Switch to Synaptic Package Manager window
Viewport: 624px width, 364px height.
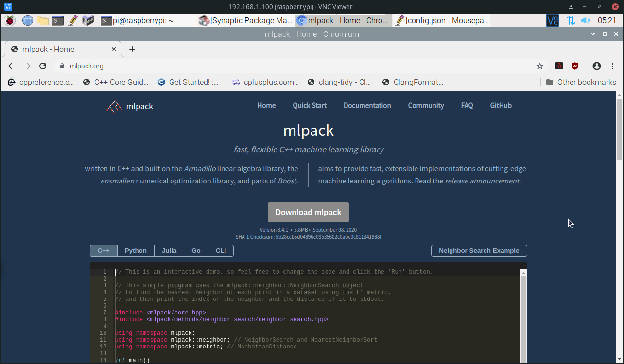pyautogui.click(x=245, y=20)
